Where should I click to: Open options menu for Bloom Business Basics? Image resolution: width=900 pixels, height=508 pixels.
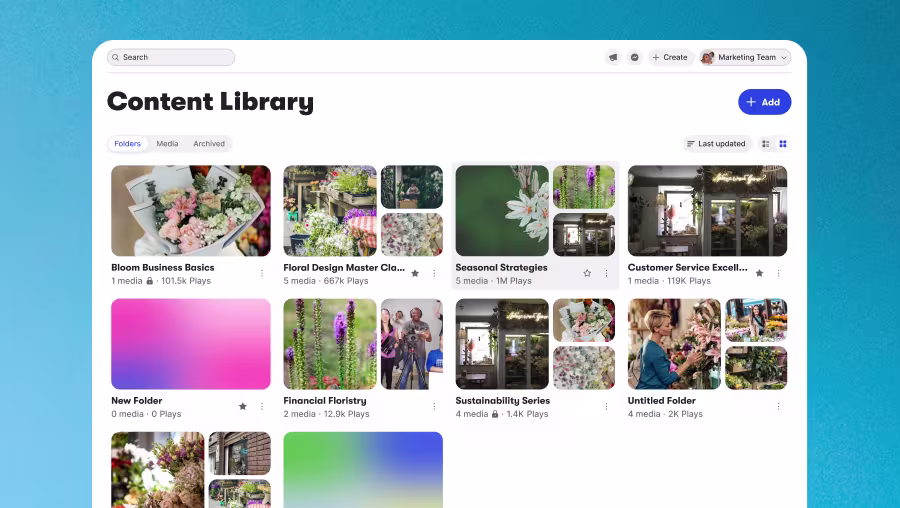click(x=262, y=273)
